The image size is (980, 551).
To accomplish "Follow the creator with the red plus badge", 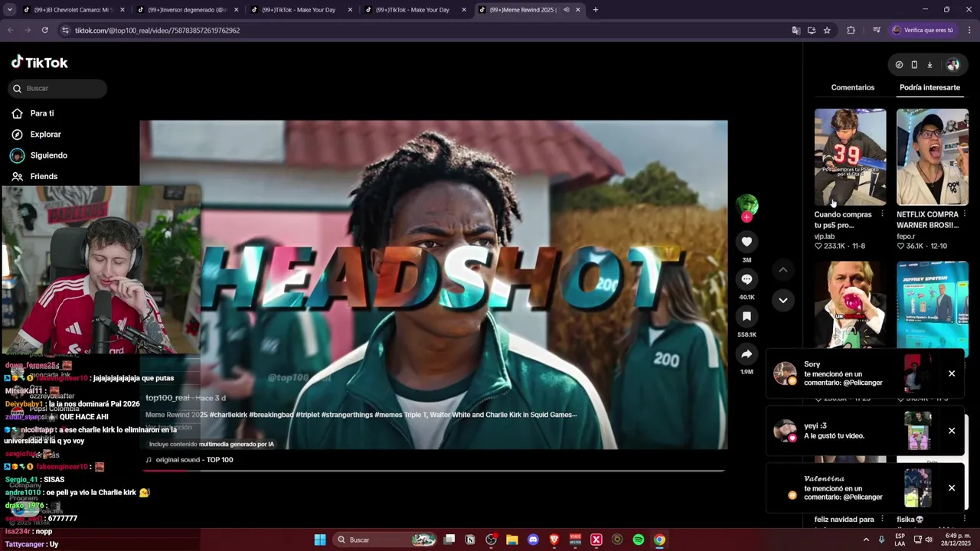I will (x=746, y=217).
